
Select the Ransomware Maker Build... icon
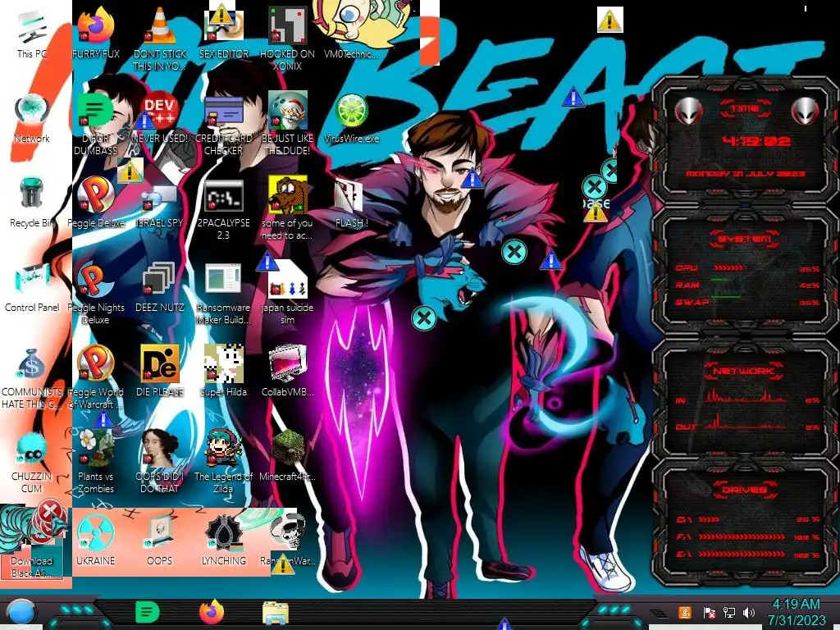tap(224, 293)
